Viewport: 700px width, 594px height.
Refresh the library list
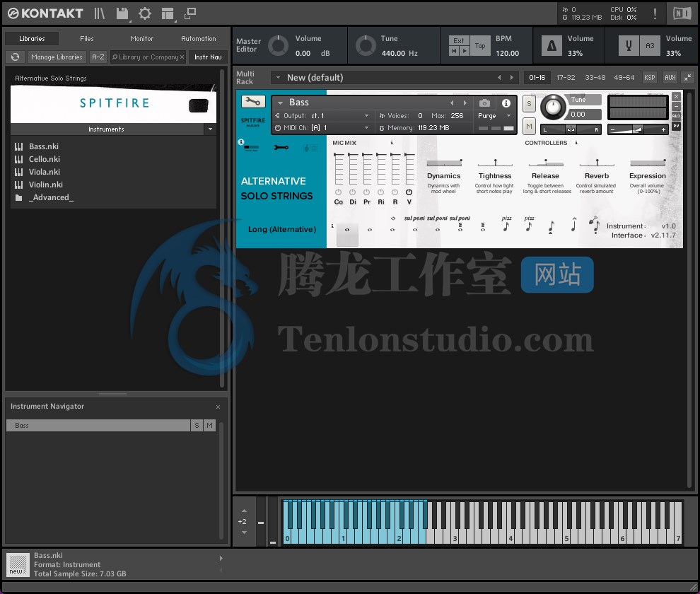[x=15, y=57]
